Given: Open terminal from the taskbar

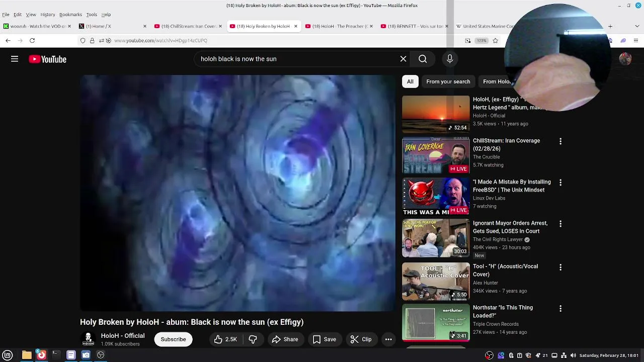Looking at the screenshot, I should 56,355.
